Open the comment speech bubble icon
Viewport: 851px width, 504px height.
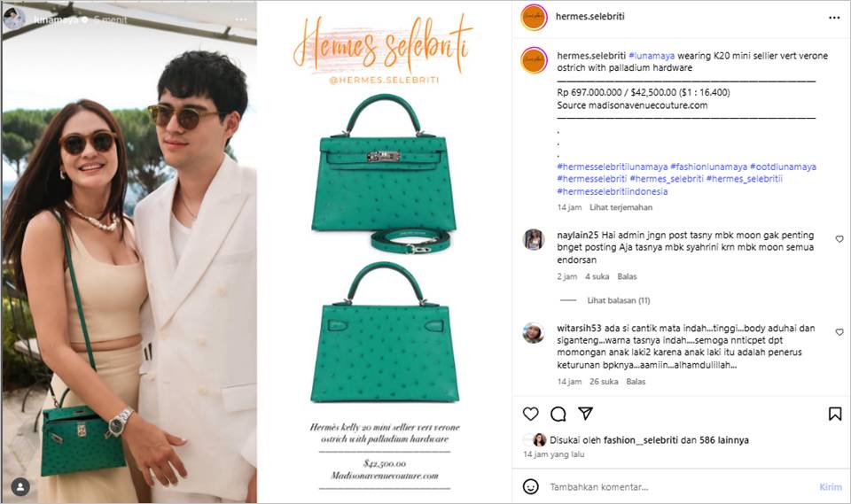[558, 414]
